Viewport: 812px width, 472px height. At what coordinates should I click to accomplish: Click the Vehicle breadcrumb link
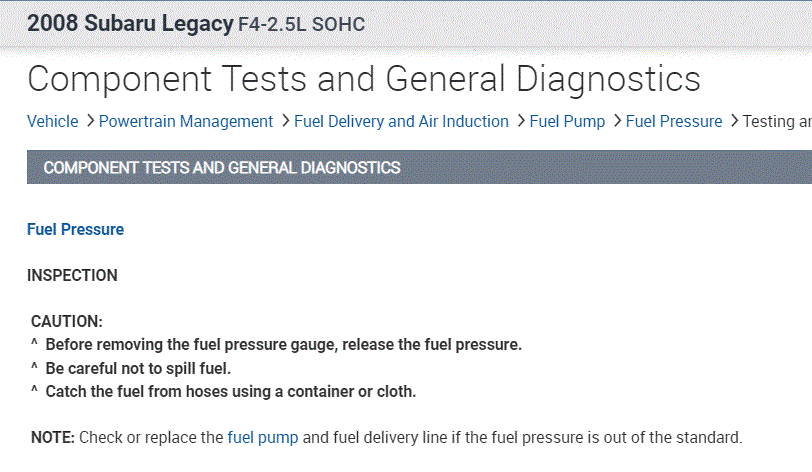click(x=52, y=122)
